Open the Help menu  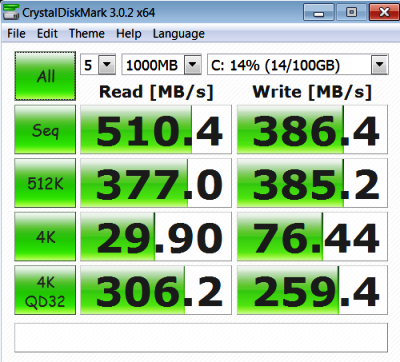[129, 34]
